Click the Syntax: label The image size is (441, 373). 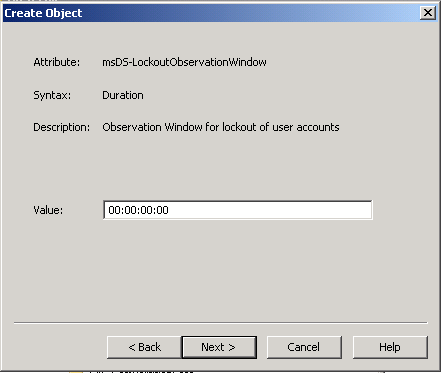pos(52,95)
